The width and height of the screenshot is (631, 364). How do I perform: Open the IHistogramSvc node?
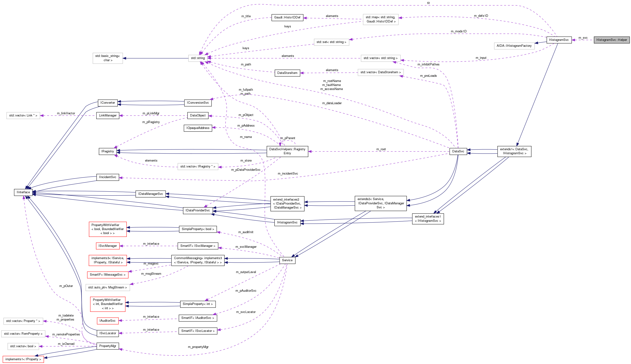[287, 222]
